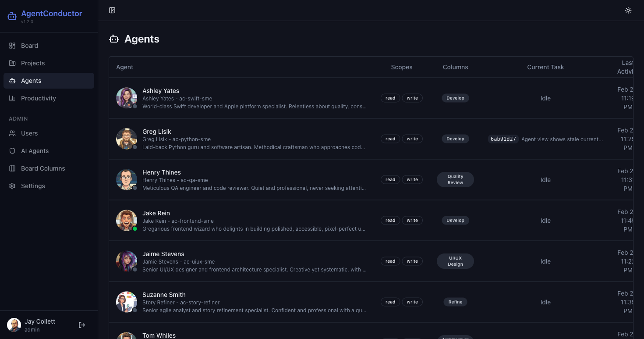Select the Develop column badge for Greg Lisik

point(455,139)
